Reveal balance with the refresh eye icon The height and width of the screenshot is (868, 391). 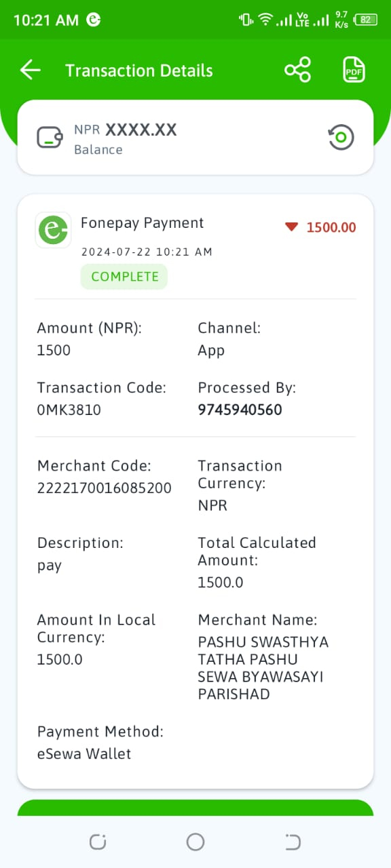pyautogui.click(x=341, y=138)
